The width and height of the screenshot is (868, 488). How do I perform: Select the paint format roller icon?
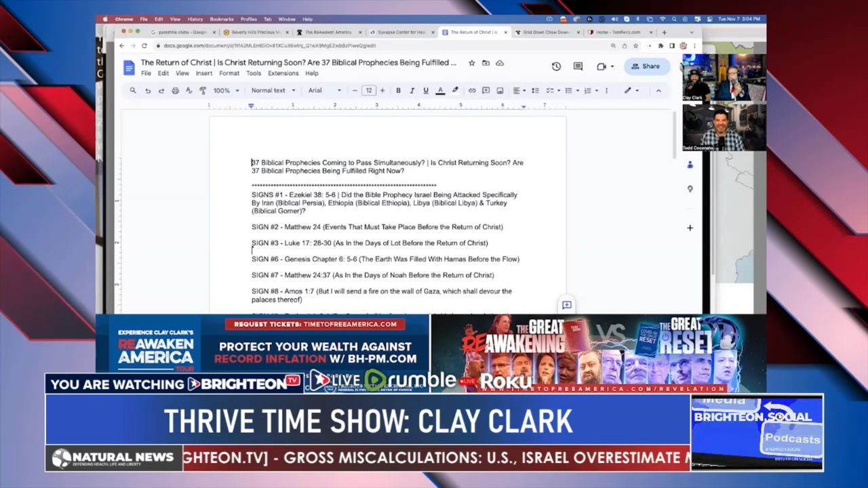pos(203,91)
